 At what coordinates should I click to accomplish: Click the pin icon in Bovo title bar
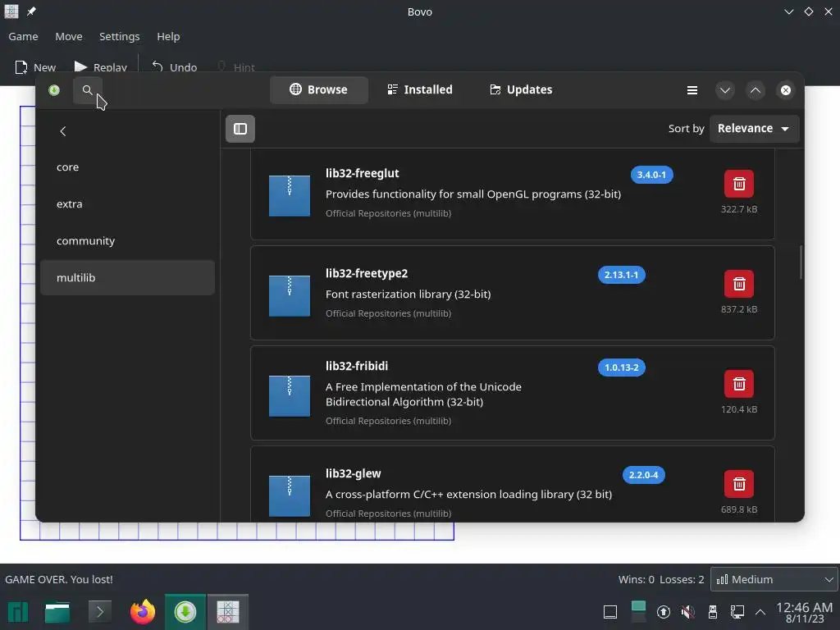point(32,11)
